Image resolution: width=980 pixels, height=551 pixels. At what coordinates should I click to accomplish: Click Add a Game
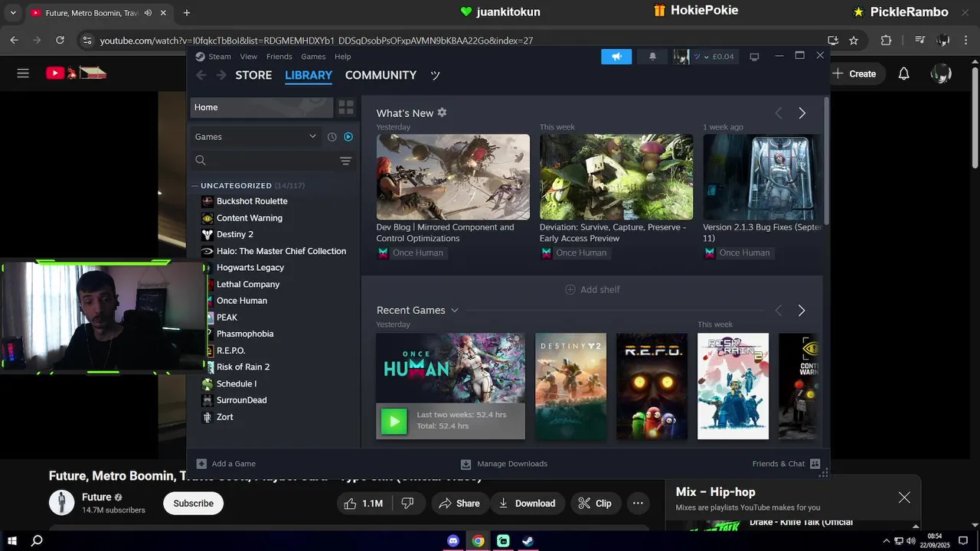coord(226,464)
